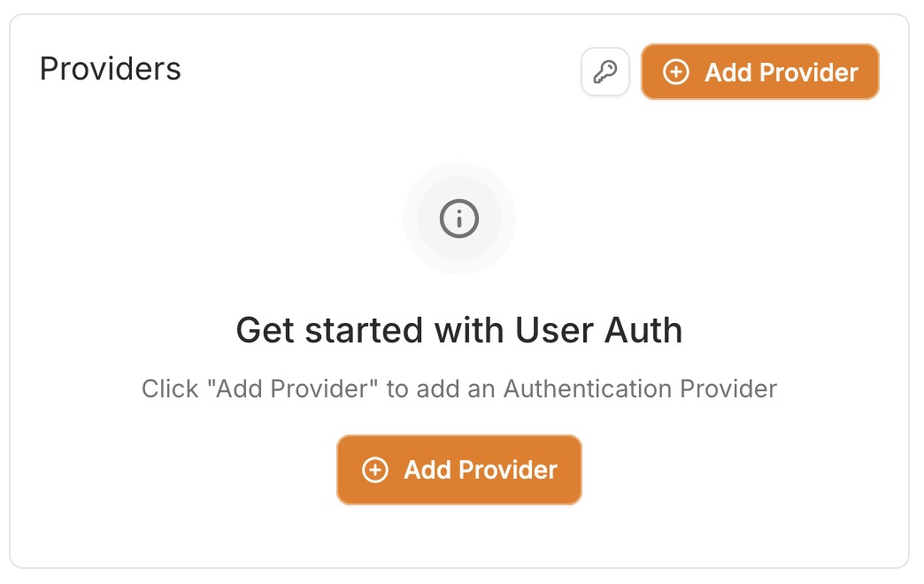Tap the circled plus glyph below the description text

point(375,470)
